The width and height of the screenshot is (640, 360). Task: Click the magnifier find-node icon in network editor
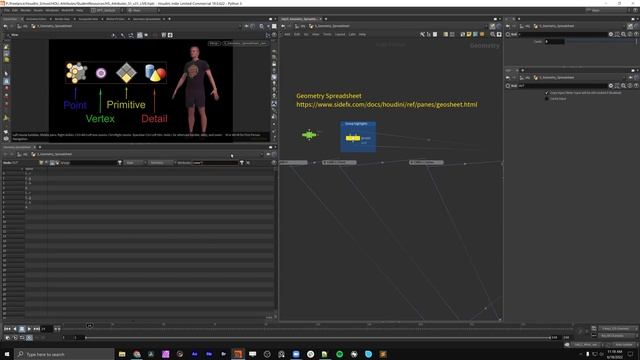point(493,35)
